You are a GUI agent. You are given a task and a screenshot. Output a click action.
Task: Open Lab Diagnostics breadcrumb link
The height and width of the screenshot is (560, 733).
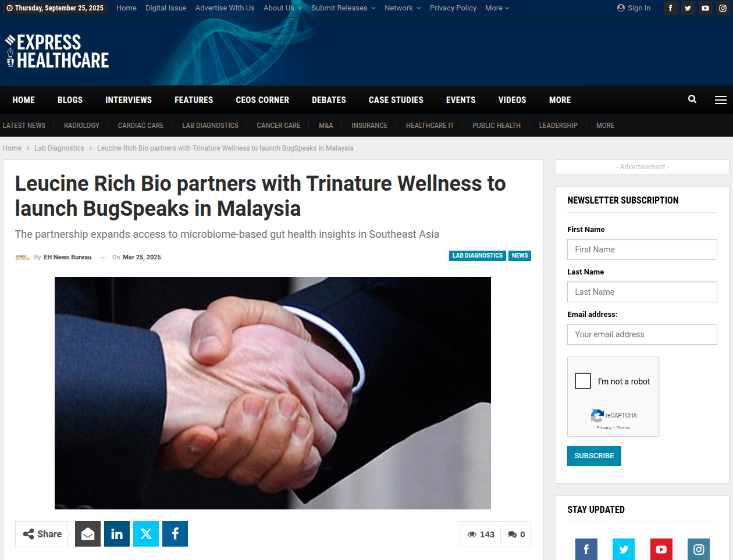coord(59,148)
